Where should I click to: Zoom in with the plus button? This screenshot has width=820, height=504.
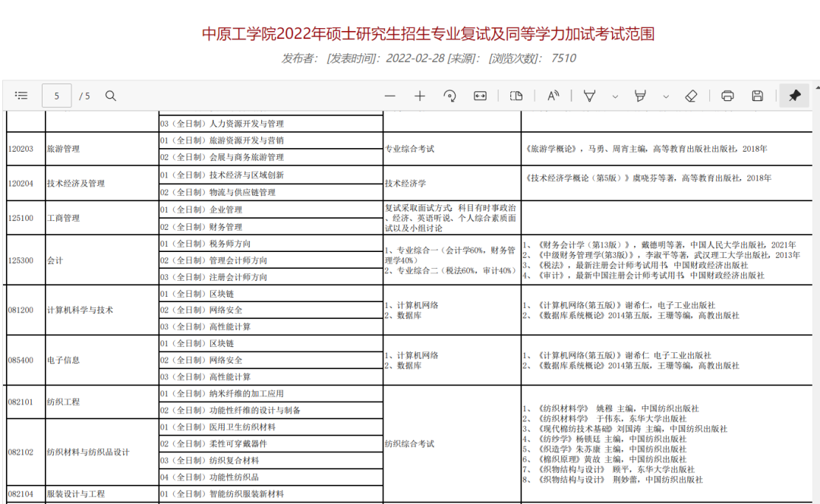pyautogui.click(x=420, y=96)
